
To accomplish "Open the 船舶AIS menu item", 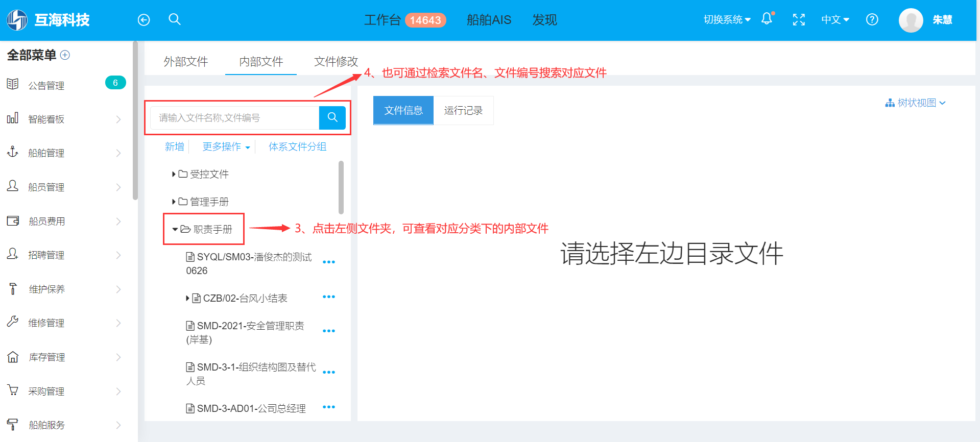I will [489, 20].
